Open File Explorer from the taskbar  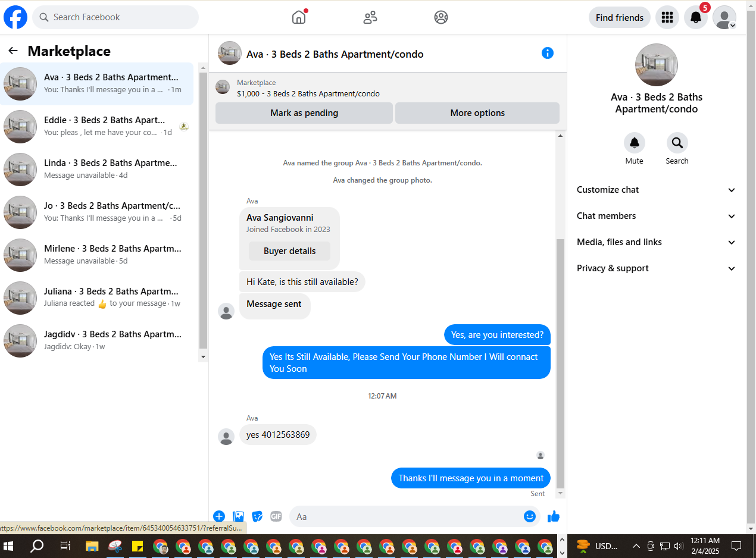click(x=92, y=546)
